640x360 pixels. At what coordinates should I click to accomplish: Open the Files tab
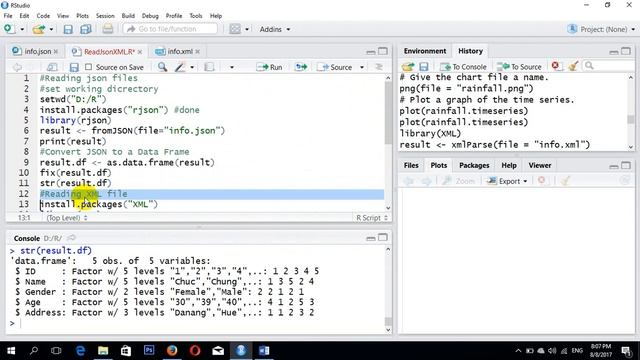tap(411, 165)
